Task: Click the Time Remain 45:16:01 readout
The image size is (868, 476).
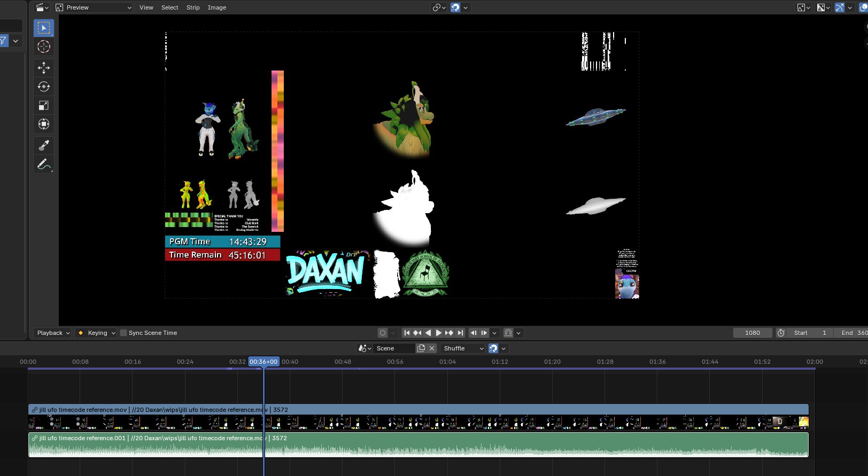Action: click(x=222, y=255)
